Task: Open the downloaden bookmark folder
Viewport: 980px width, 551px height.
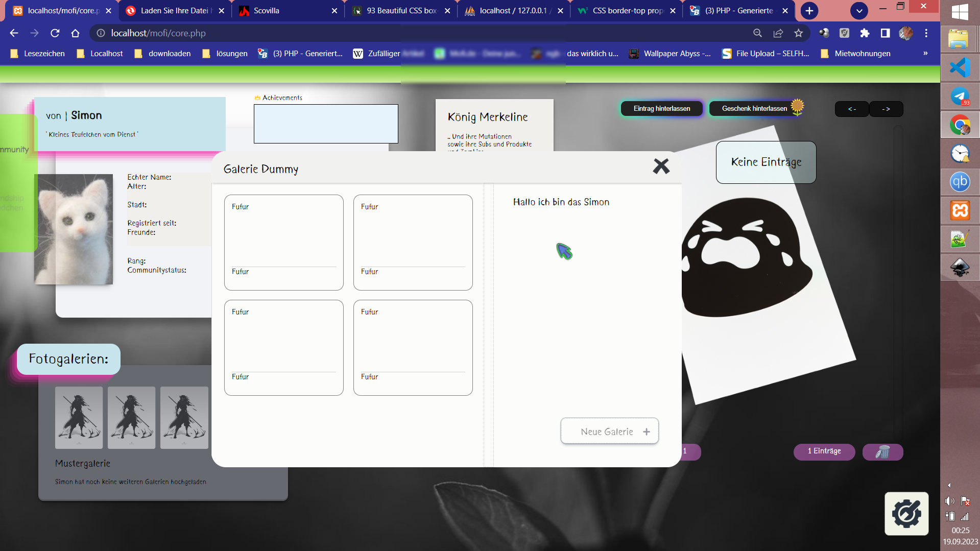Action: coord(163,54)
